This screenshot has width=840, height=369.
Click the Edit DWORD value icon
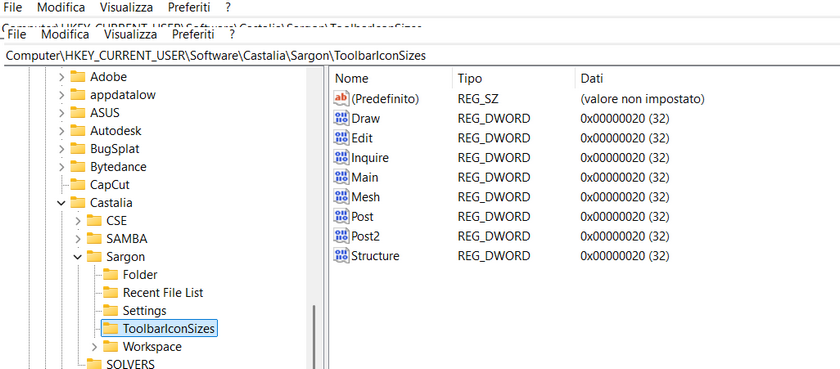[341, 138]
